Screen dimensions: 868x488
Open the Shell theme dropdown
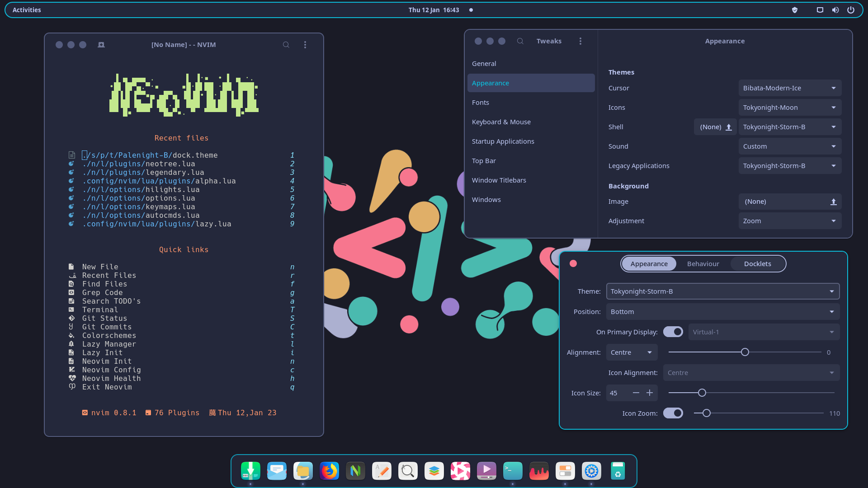pos(790,127)
